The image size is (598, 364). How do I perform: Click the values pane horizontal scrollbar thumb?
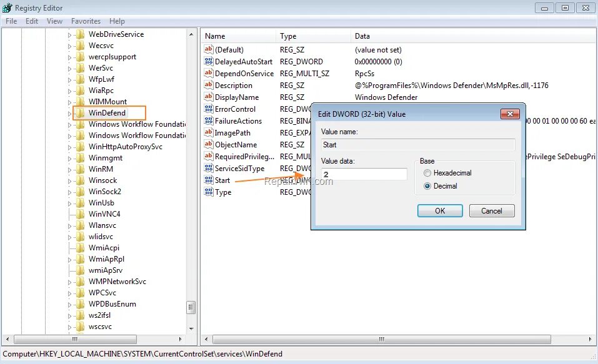coord(381,339)
